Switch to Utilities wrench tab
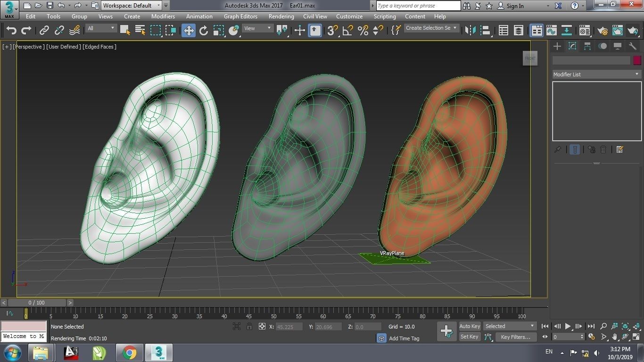This screenshot has height=362, width=644. (x=633, y=46)
